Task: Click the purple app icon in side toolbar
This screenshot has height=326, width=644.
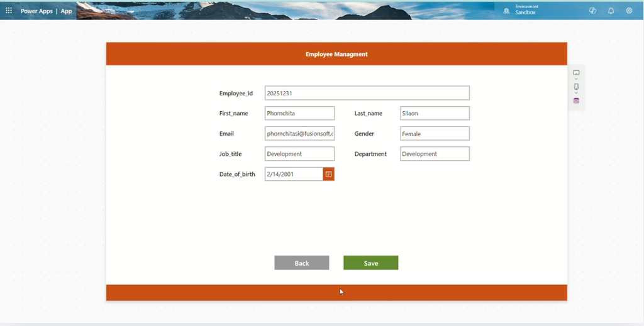Action: coord(576,101)
